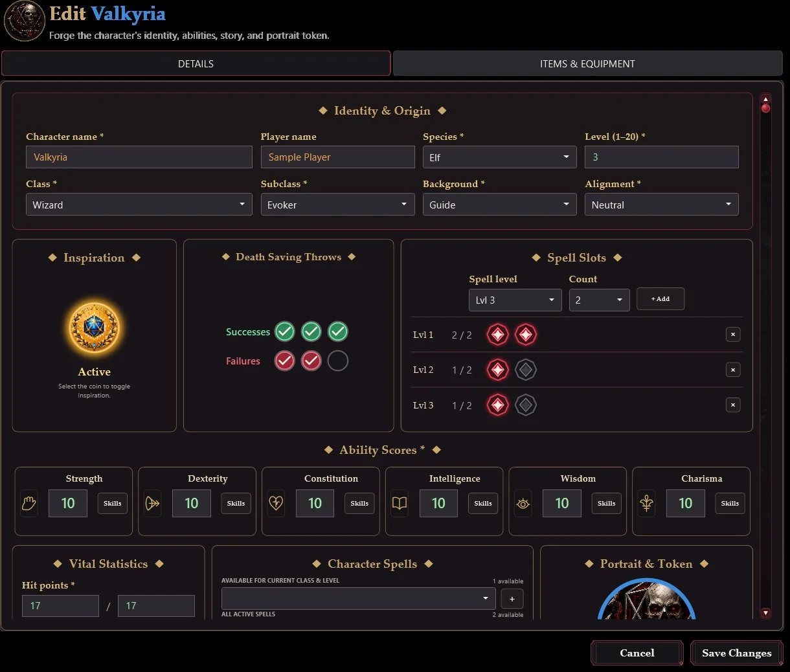Check the third death save failure
790x672 pixels.
[x=338, y=361]
